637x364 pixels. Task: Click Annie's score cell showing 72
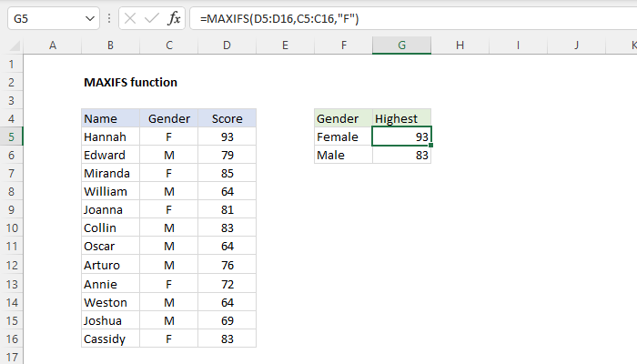tap(227, 284)
